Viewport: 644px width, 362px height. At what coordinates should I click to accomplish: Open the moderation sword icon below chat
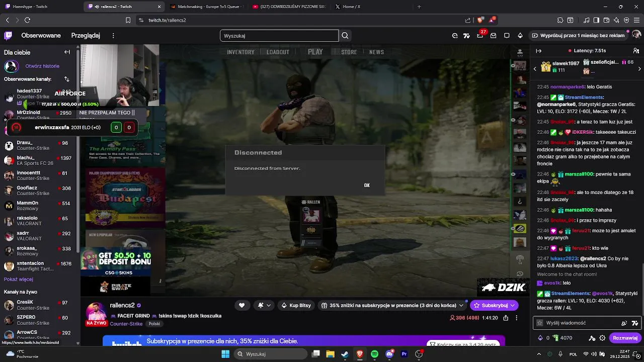tap(592, 338)
